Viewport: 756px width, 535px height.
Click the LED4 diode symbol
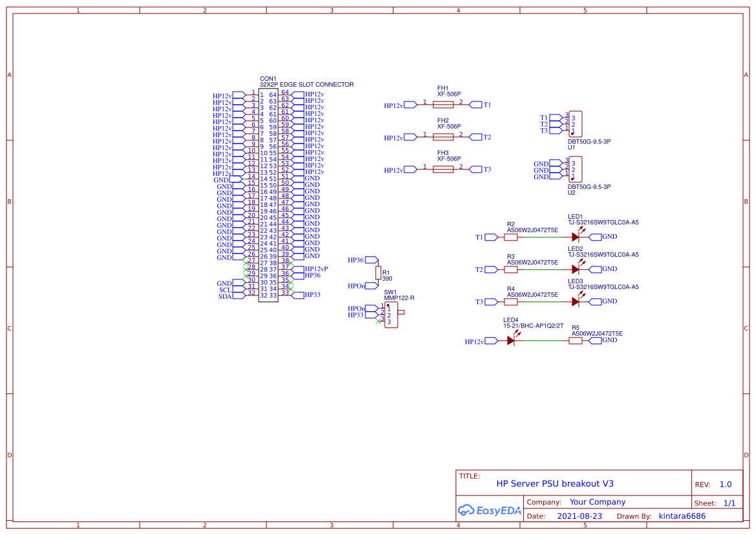click(512, 340)
